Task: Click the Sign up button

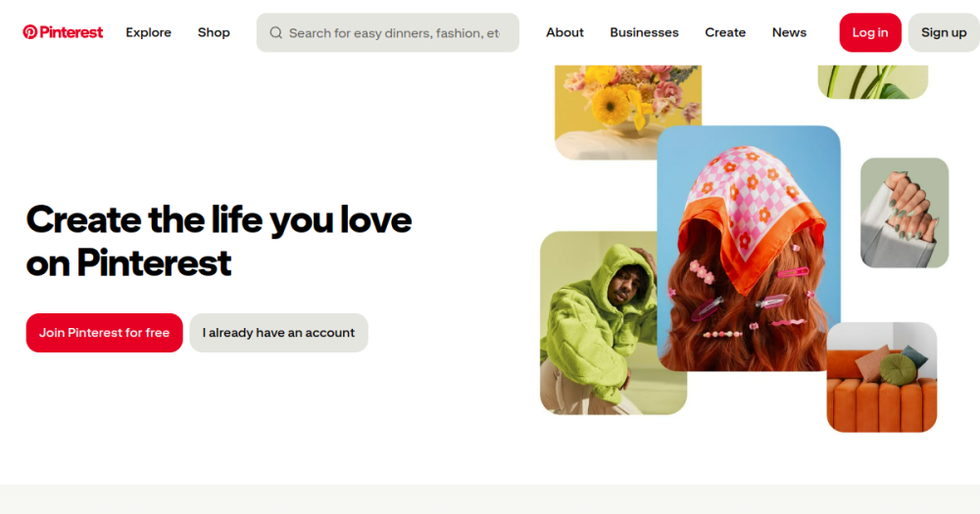Action: click(x=944, y=32)
